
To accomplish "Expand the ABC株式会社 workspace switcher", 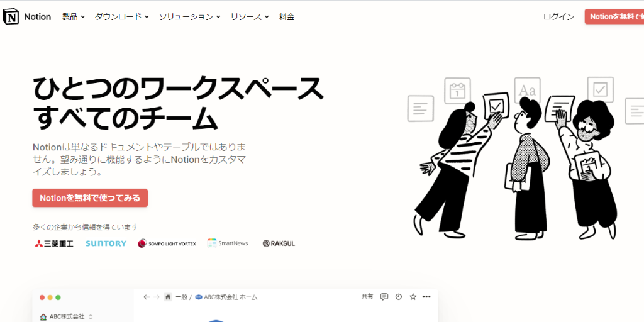I will coord(67,317).
